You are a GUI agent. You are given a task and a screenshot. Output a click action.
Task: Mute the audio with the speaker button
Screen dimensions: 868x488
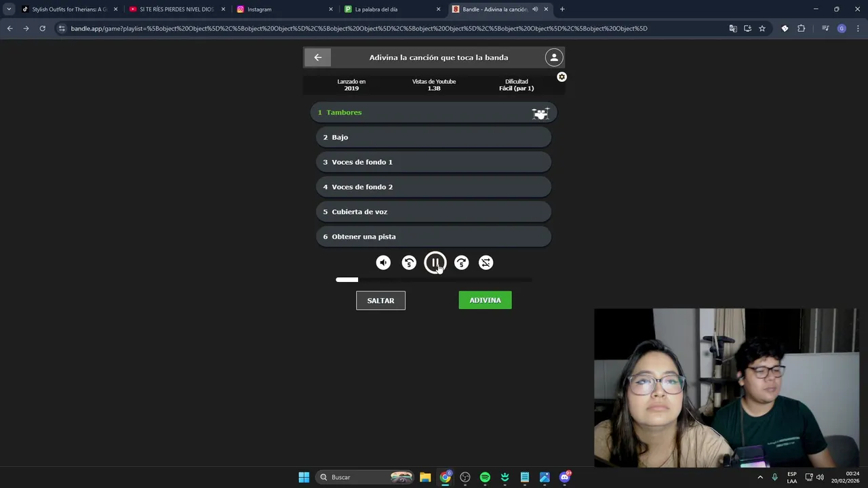point(383,263)
